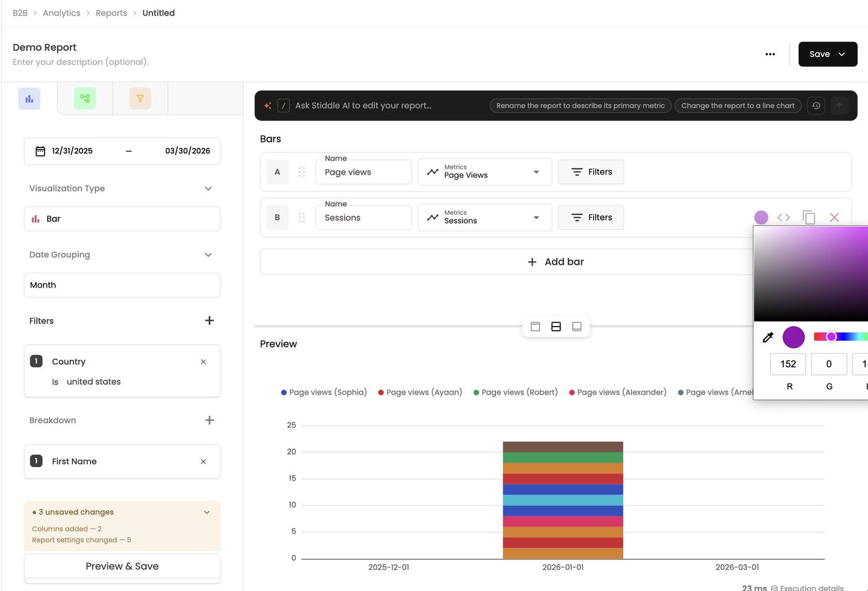This screenshot has height=591, width=868.
Task: Remove the Country filter
Action: click(203, 362)
